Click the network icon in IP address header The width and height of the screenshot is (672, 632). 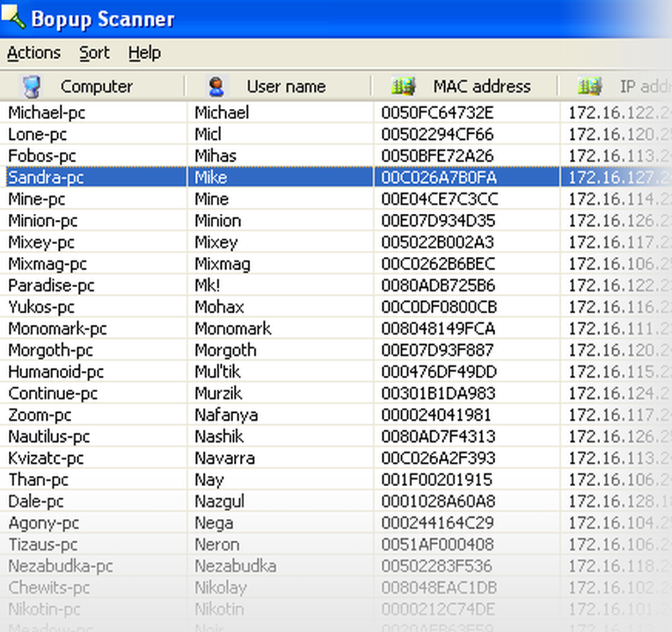coord(590,87)
